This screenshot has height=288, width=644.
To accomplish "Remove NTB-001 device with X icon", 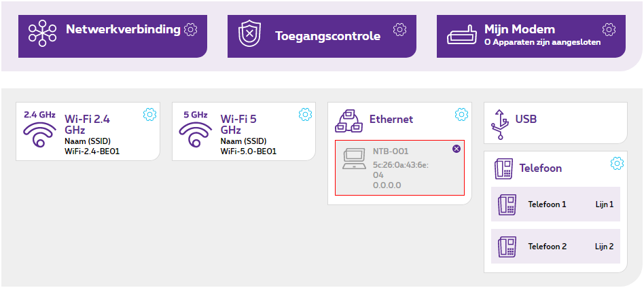I will click(457, 149).
